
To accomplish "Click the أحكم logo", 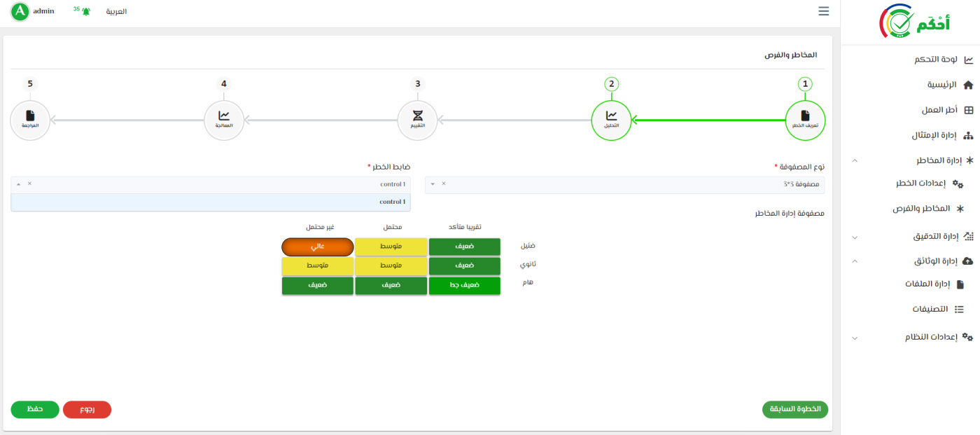I will coord(914,22).
